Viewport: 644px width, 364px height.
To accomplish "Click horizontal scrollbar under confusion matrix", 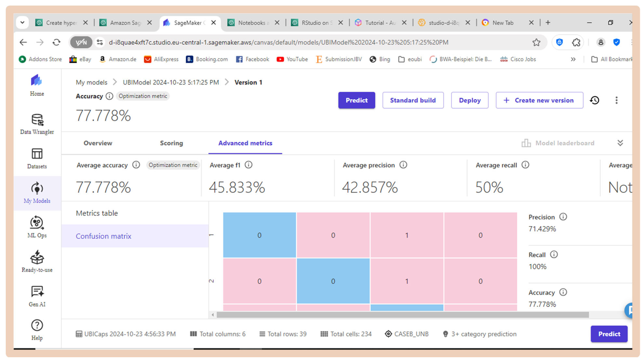I will click(402, 315).
